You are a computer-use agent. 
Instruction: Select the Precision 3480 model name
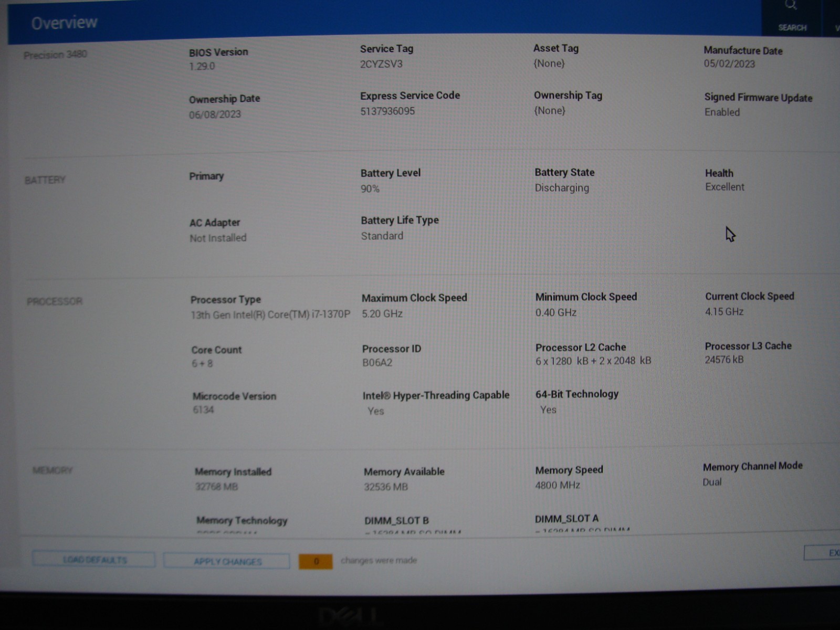point(55,55)
